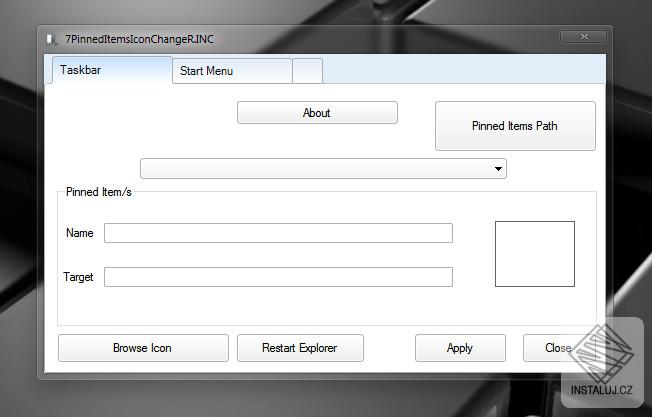Click the Browse Icon button
The image size is (652, 417).
(x=143, y=348)
